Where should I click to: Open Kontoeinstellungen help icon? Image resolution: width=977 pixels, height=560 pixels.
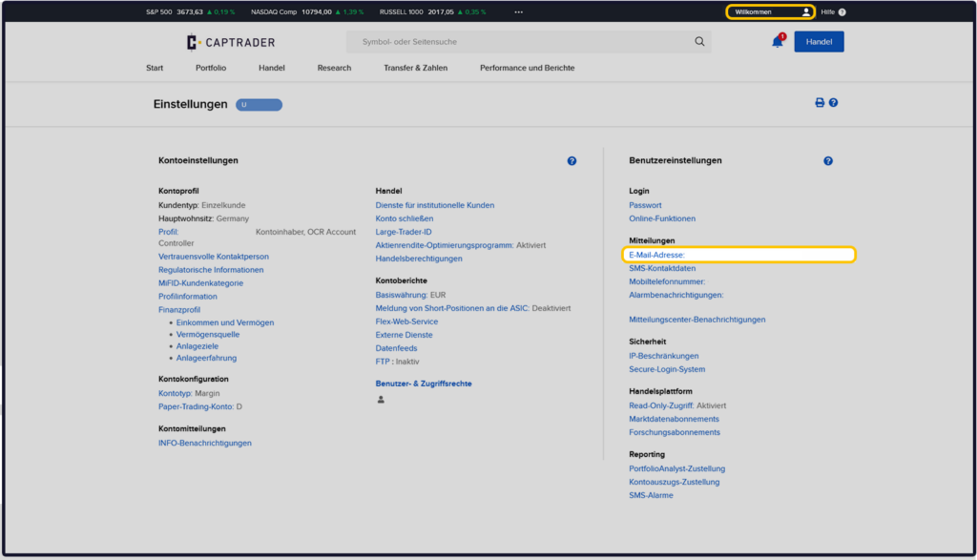[x=572, y=160]
